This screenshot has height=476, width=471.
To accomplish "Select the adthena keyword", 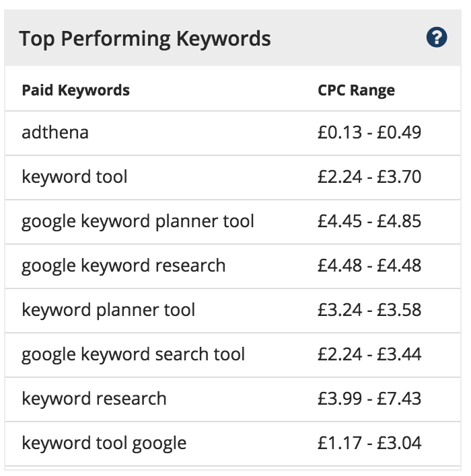I will (x=55, y=132).
